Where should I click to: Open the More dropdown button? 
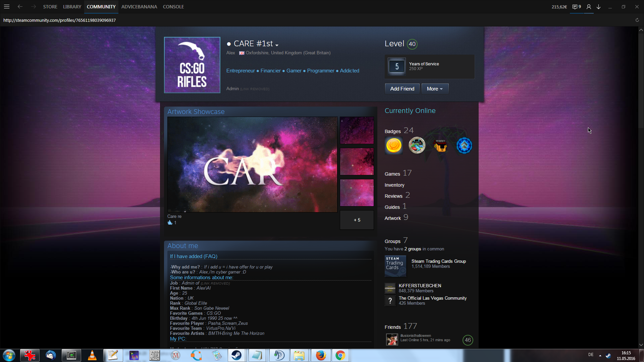[x=435, y=89]
